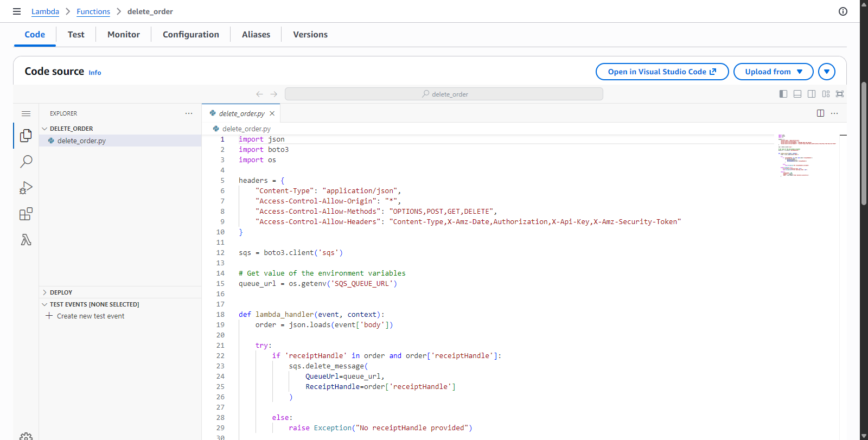
Task: Open the page info panel icon
Action: tap(843, 11)
